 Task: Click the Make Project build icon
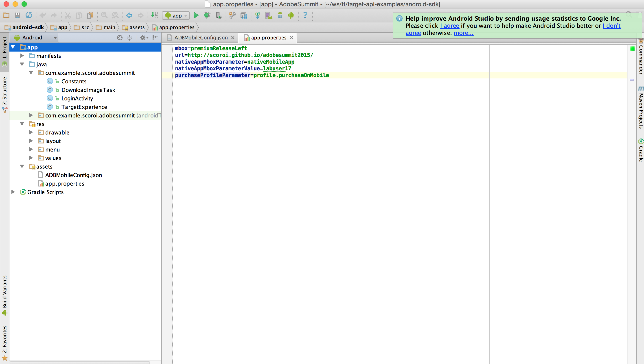pos(154,15)
